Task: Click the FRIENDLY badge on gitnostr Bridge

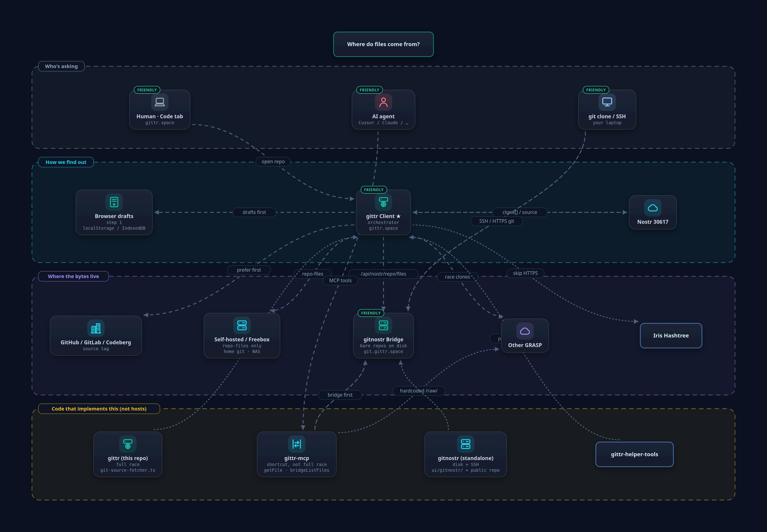Action: (x=371, y=313)
